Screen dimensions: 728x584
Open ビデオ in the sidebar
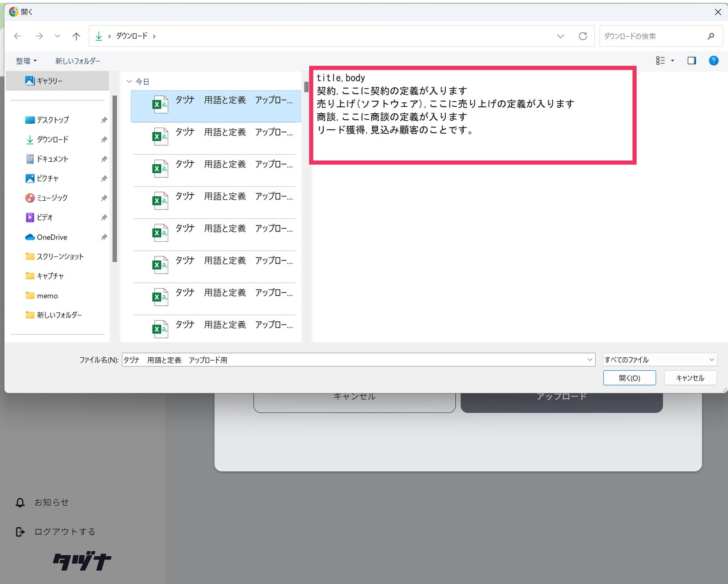45,217
